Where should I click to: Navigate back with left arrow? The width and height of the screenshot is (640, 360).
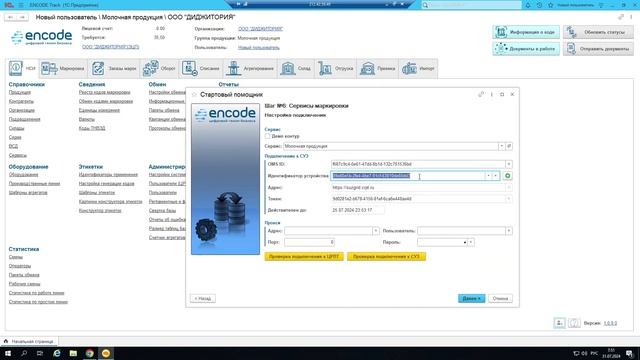[x=11, y=17]
